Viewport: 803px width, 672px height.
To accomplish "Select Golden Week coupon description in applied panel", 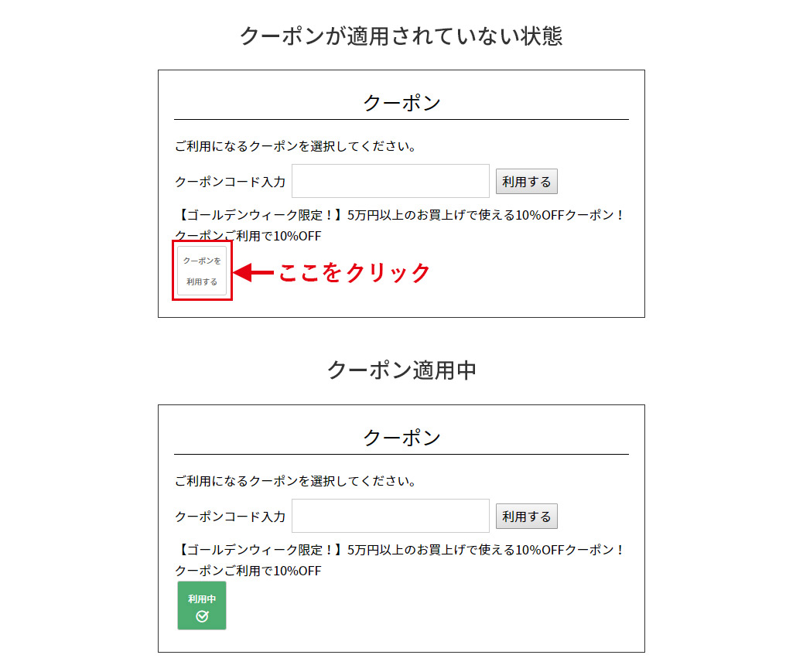I will (x=401, y=550).
